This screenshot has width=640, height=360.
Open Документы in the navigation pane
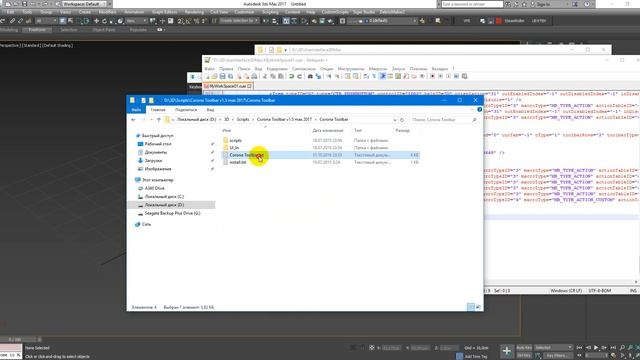[156, 152]
